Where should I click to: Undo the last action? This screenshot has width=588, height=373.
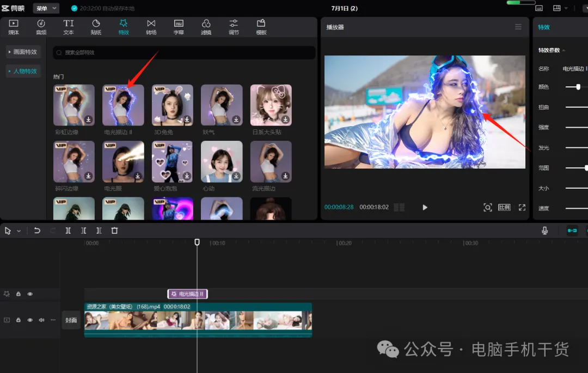pos(37,231)
